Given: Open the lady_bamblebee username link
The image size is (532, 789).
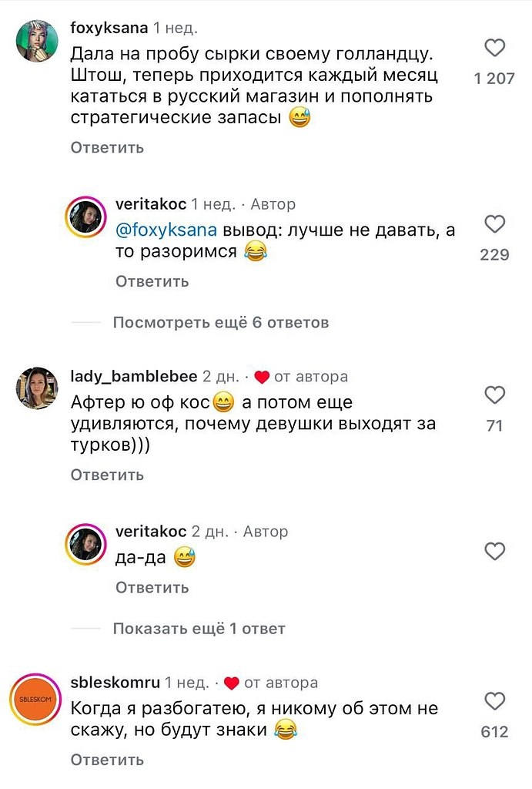Looking at the screenshot, I should 134,376.
